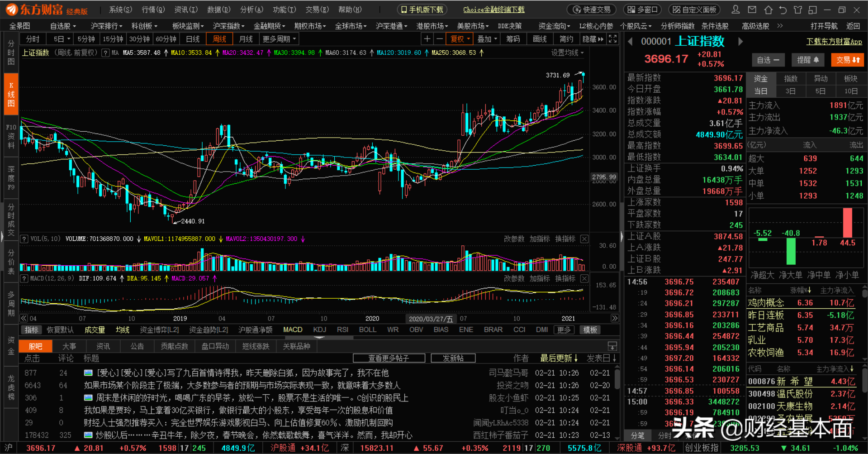Click 提醒 alert button
Viewport: 868px width, 454px height.
[x=808, y=60]
